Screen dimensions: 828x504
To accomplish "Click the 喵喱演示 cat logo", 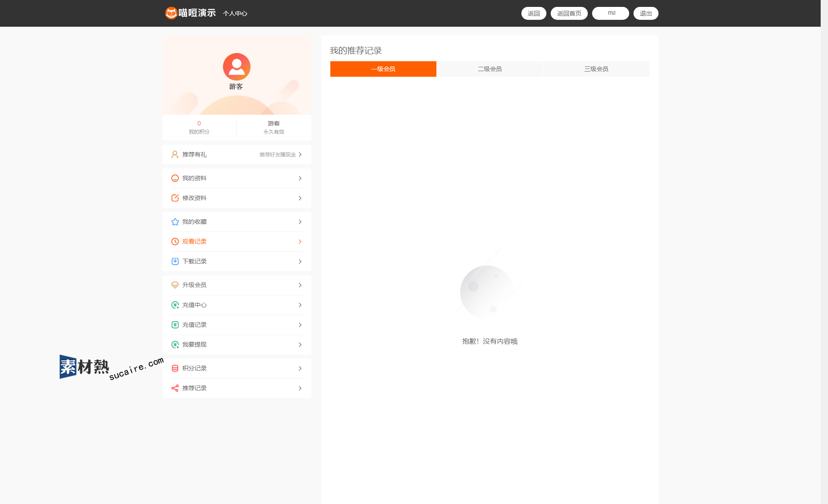I will 171,13.
